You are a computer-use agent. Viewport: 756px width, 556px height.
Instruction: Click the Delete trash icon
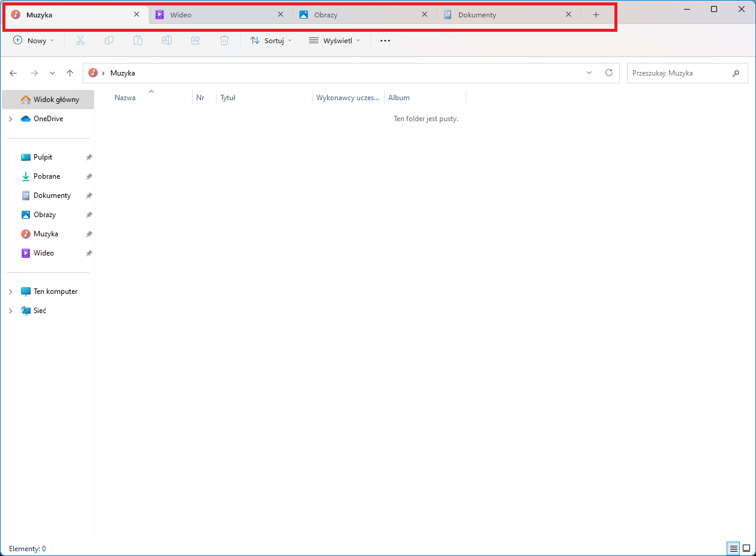tap(224, 40)
